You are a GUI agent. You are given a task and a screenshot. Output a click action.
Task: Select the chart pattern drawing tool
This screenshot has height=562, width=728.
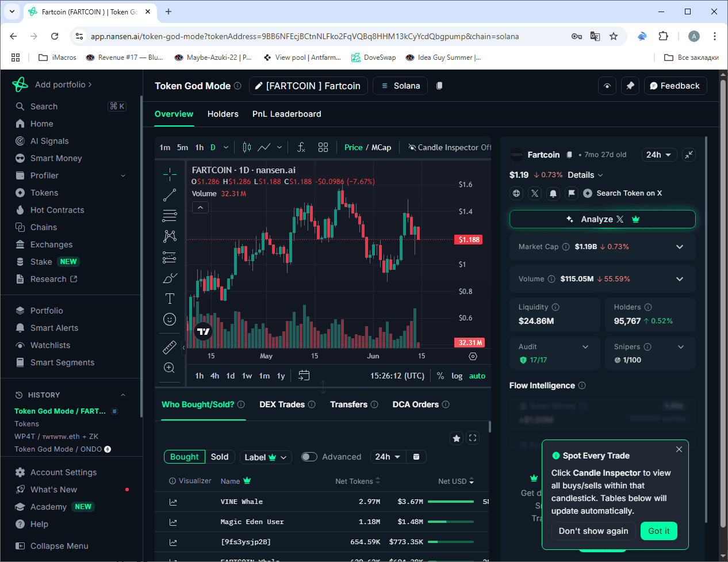[170, 236]
